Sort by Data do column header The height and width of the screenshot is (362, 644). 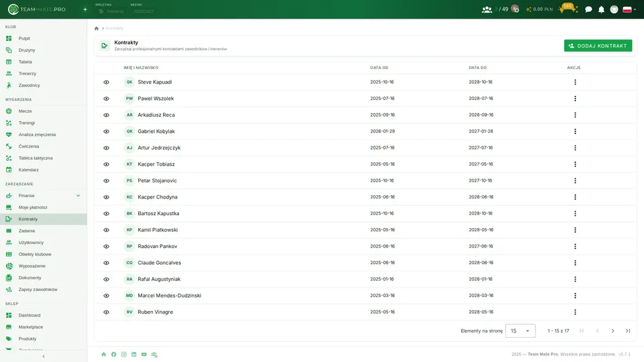click(478, 68)
